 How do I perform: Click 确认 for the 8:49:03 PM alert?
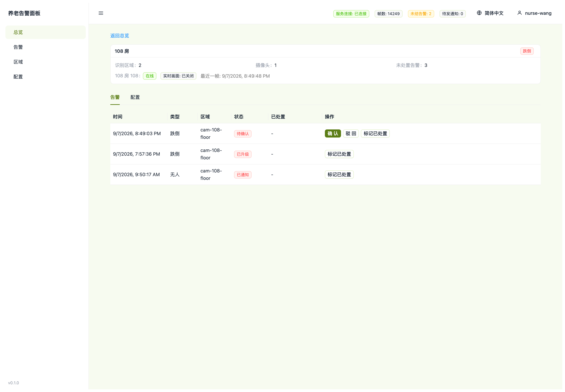[x=333, y=134]
